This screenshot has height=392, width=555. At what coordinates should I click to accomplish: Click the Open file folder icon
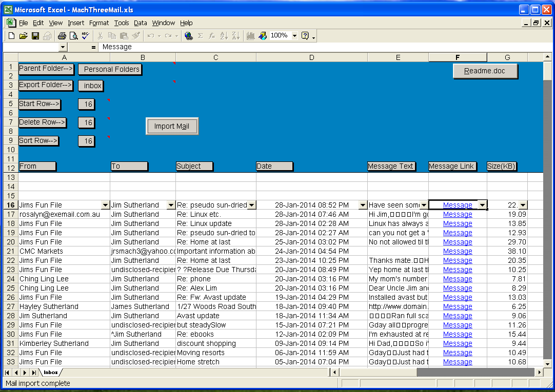(x=24, y=36)
